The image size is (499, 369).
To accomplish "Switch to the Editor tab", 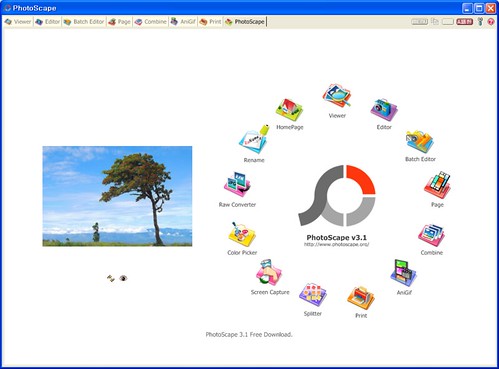I will coord(48,22).
